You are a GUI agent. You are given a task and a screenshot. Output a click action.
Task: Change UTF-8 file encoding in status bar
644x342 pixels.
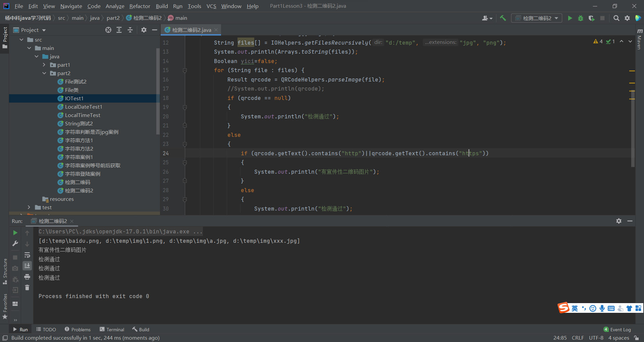tap(596, 338)
